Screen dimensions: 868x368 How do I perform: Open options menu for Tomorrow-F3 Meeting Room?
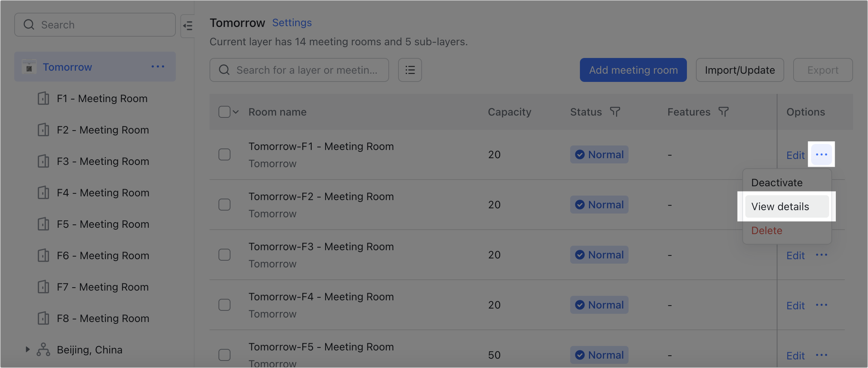822,255
